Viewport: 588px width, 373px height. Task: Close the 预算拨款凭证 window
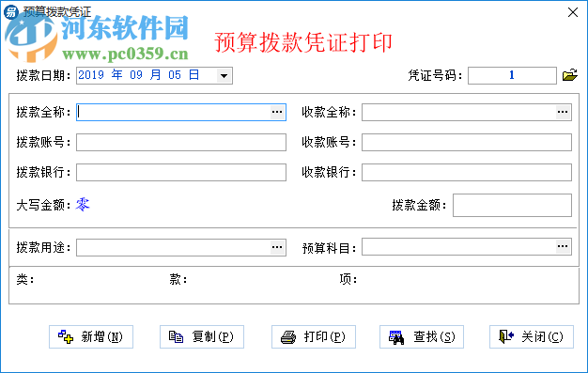[573, 12]
